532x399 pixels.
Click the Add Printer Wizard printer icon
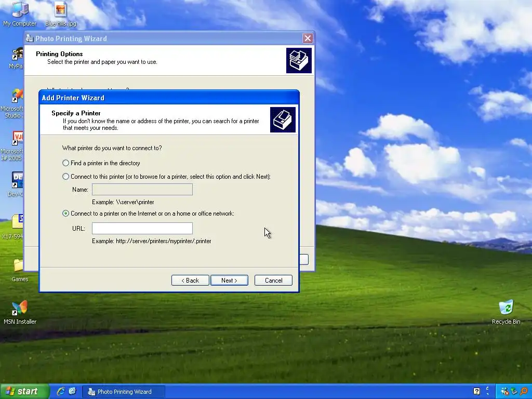click(283, 120)
